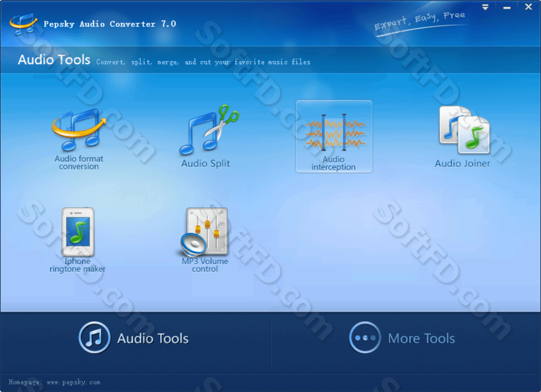Close the Pepsky Audio Converter window
The image size is (541, 392).
click(x=528, y=7)
